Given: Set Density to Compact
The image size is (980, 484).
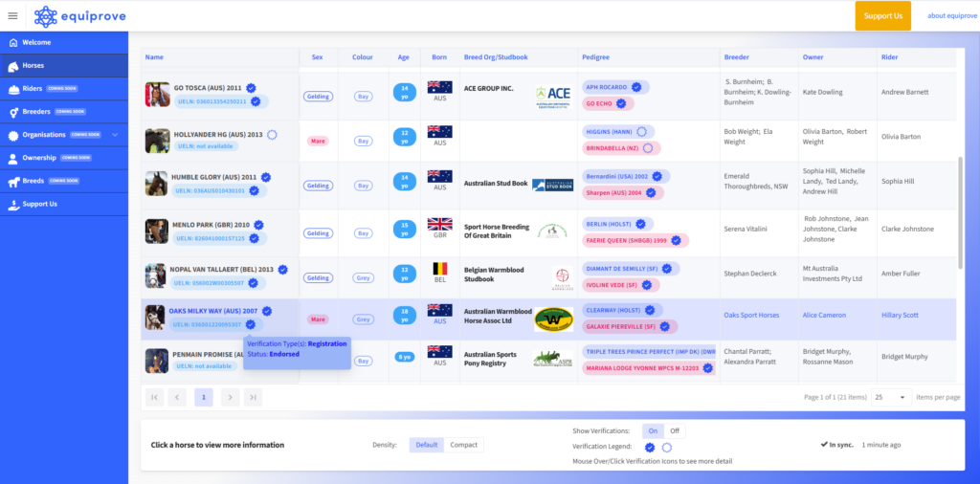Looking at the screenshot, I should coord(464,445).
